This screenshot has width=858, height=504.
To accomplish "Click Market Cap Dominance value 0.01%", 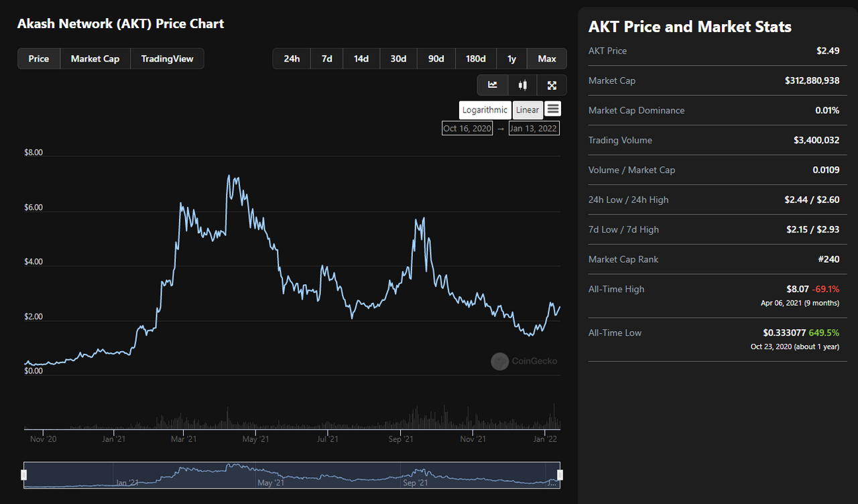I will click(827, 110).
